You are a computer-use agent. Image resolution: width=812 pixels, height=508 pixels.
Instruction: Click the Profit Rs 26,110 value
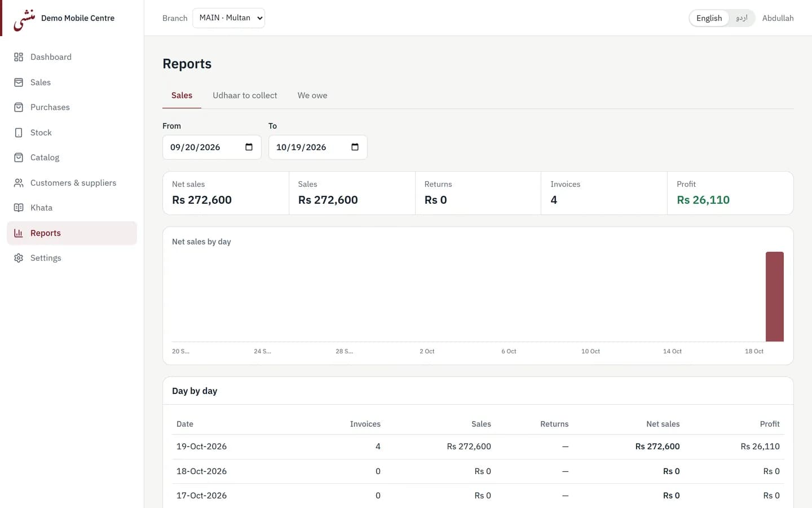pyautogui.click(x=703, y=200)
